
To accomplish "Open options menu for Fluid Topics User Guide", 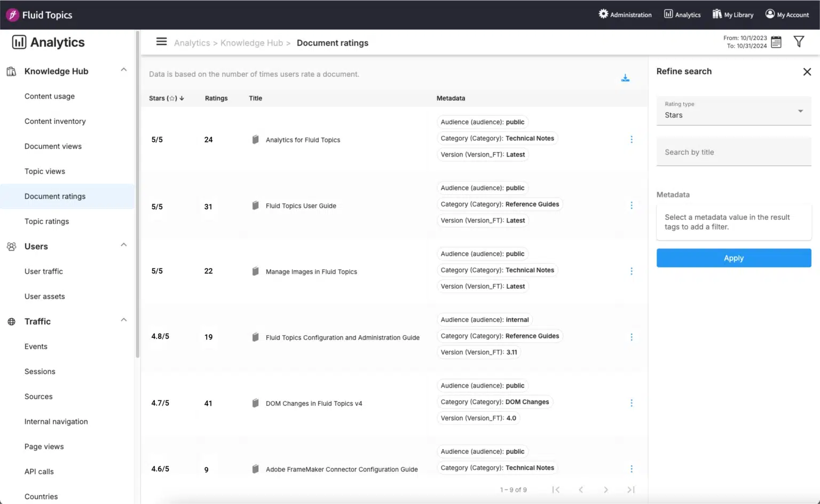I will point(632,206).
